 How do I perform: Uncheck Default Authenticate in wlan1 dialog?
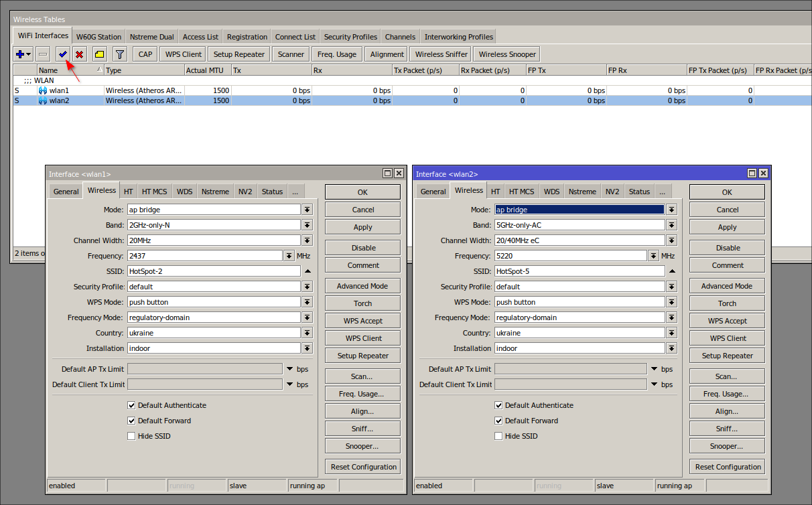click(x=131, y=405)
